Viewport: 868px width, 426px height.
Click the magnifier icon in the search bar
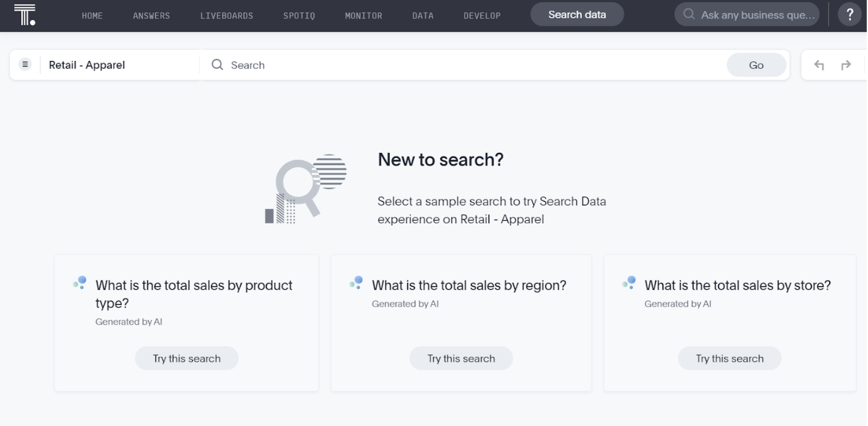(x=217, y=65)
